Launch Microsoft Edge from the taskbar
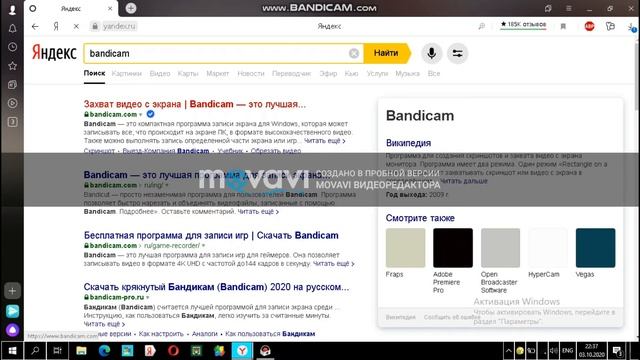The height and width of the screenshot is (360, 640). point(104,351)
